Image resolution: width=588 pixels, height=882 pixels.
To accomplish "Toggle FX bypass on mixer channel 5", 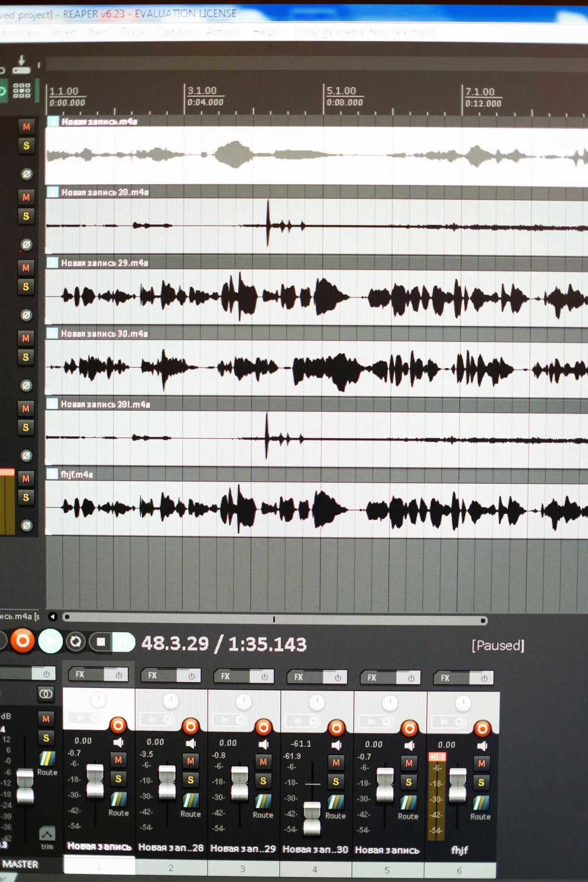I will pyautogui.click(x=411, y=678).
